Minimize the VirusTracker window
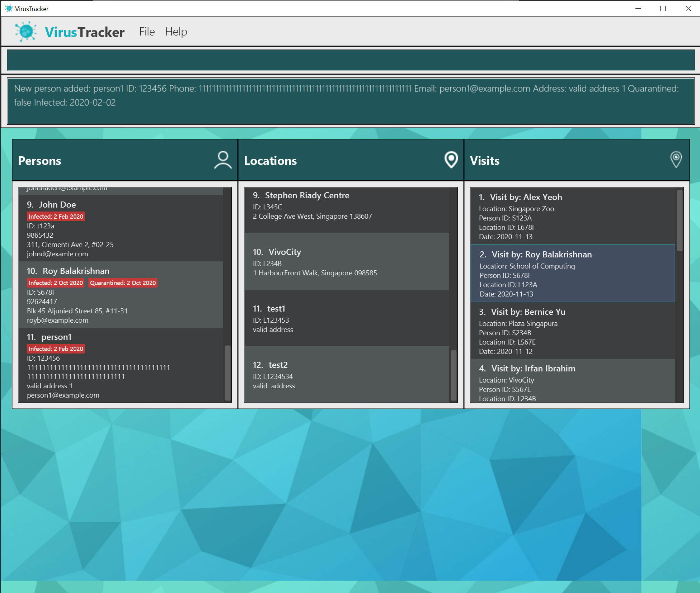Image resolution: width=700 pixels, height=593 pixels. [x=638, y=9]
